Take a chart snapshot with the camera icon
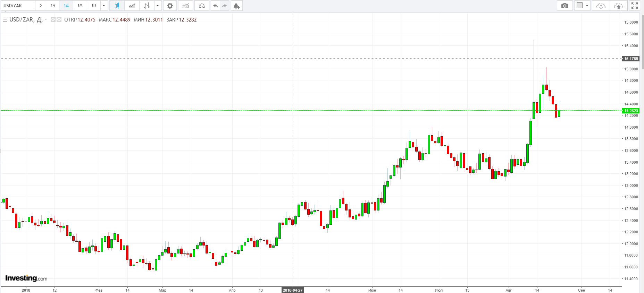644x293 pixels. coord(565,6)
